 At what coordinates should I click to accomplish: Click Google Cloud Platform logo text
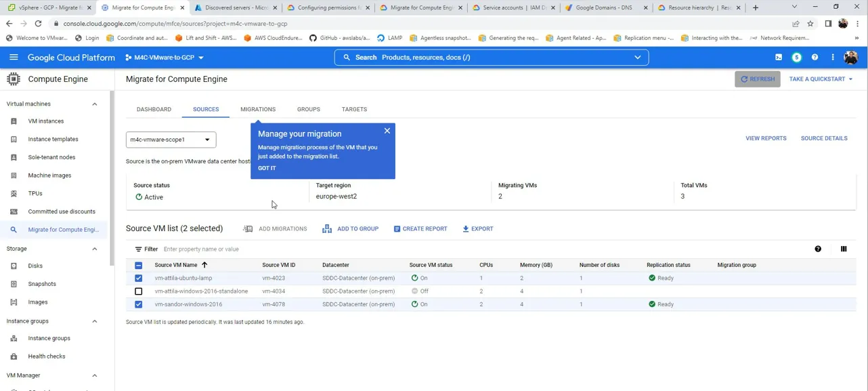coord(71,58)
